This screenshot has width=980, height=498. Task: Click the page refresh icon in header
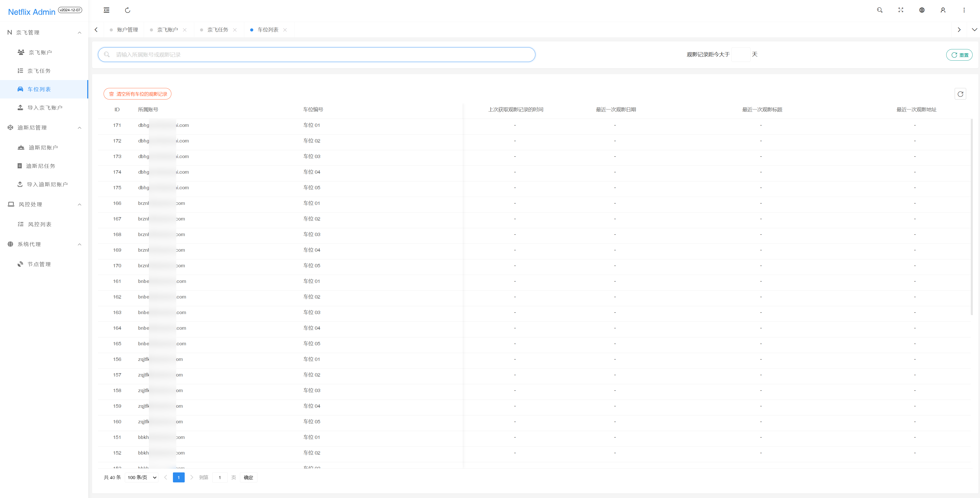coord(128,10)
